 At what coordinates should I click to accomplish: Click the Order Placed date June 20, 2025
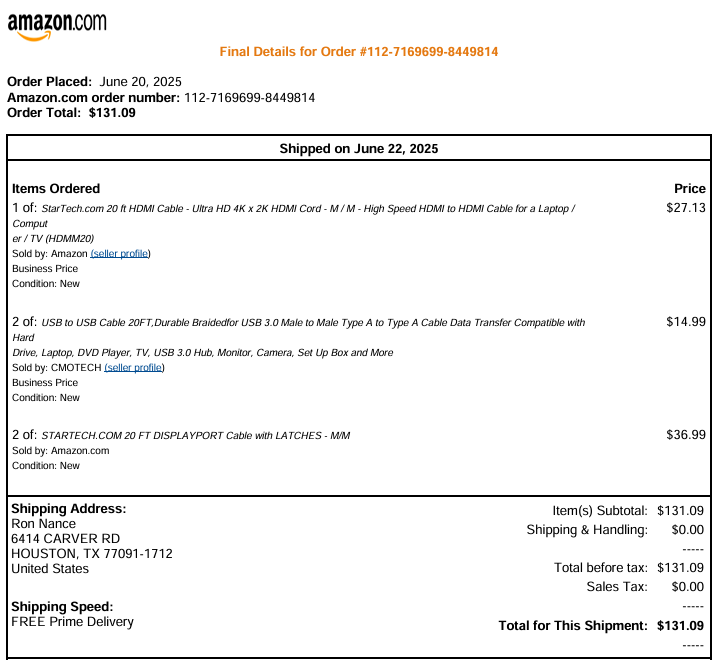pos(140,82)
